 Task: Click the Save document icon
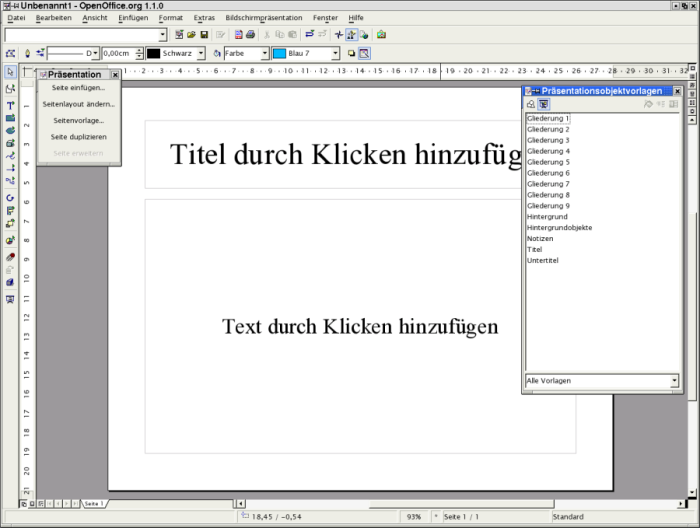[204, 35]
